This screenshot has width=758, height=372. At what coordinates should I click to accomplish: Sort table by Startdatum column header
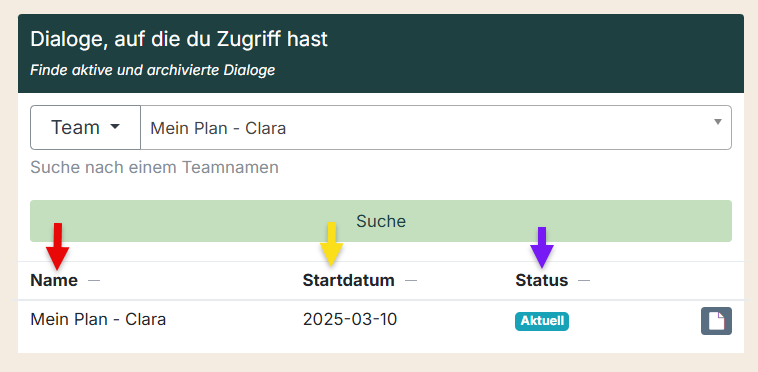tap(349, 280)
